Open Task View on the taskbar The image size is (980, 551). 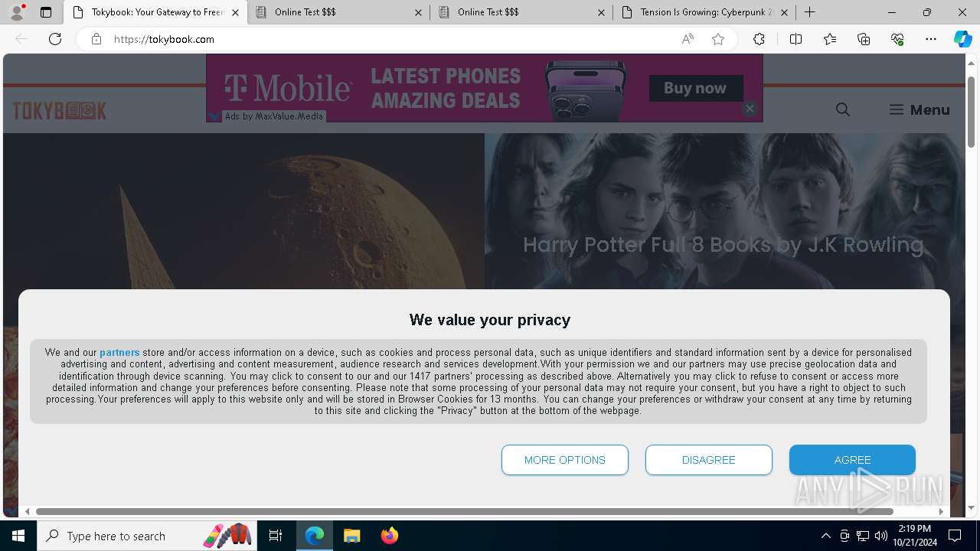point(276,536)
